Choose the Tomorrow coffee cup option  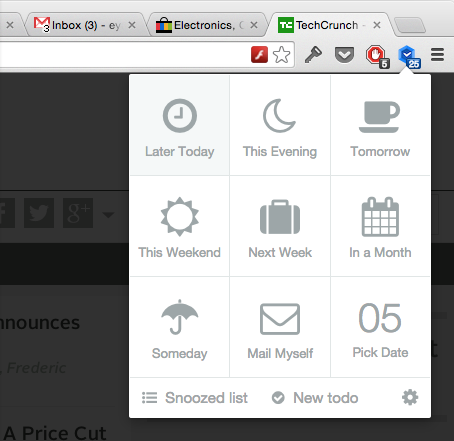click(380, 125)
